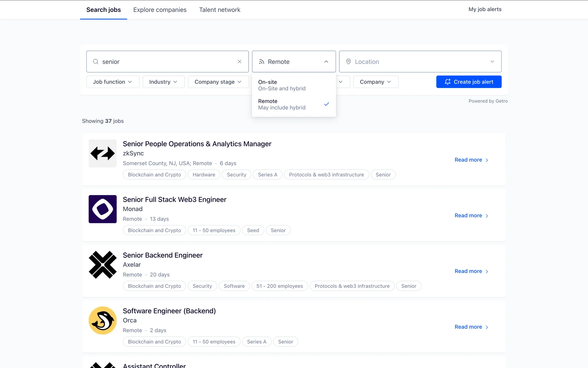The image size is (588, 368).
Task: Open My job alerts link
Action: point(485,9)
